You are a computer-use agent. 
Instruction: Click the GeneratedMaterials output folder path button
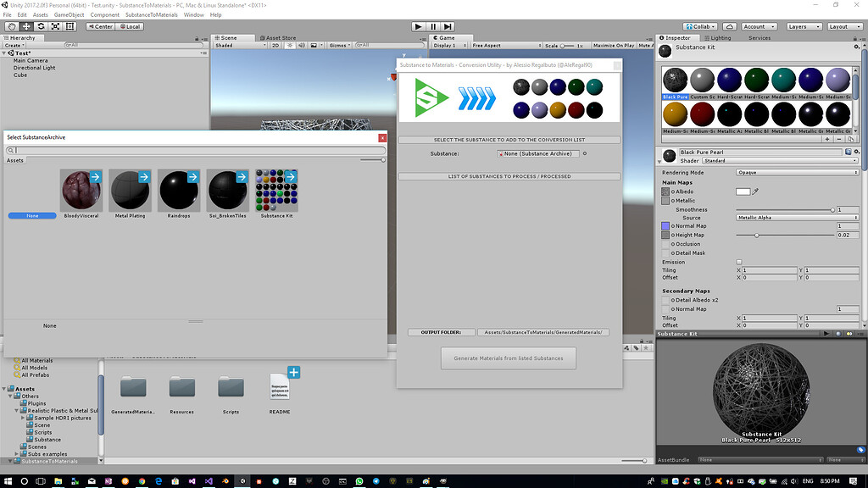point(542,332)
